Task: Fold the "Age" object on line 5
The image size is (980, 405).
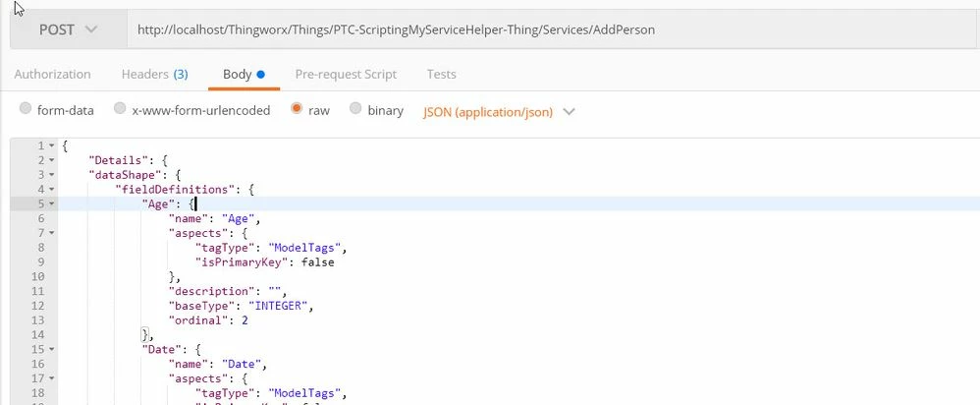Action: pos(52,204)
